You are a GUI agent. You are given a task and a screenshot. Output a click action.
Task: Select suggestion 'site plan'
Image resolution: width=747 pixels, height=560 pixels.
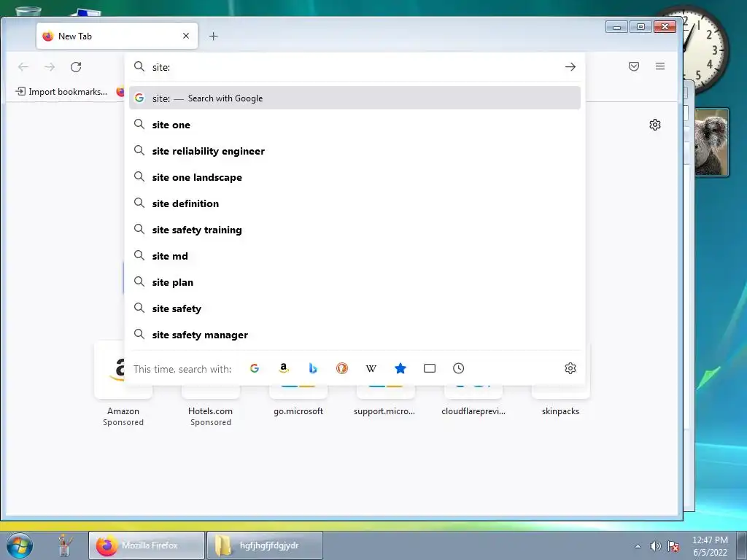pos(355,282)
